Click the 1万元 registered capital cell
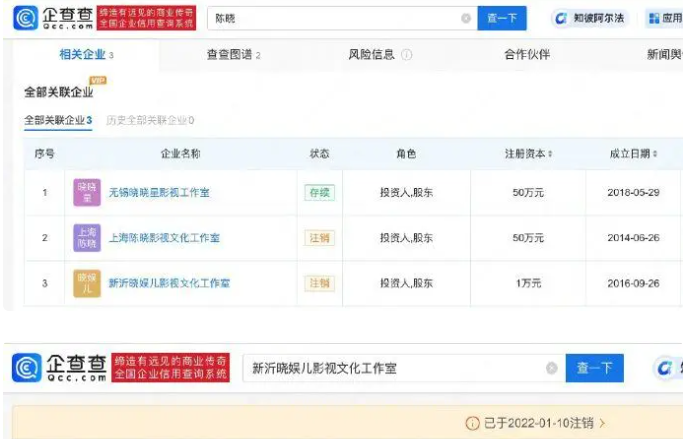The image size is (686, 439). pyautogui.click(x=528, y=283)
